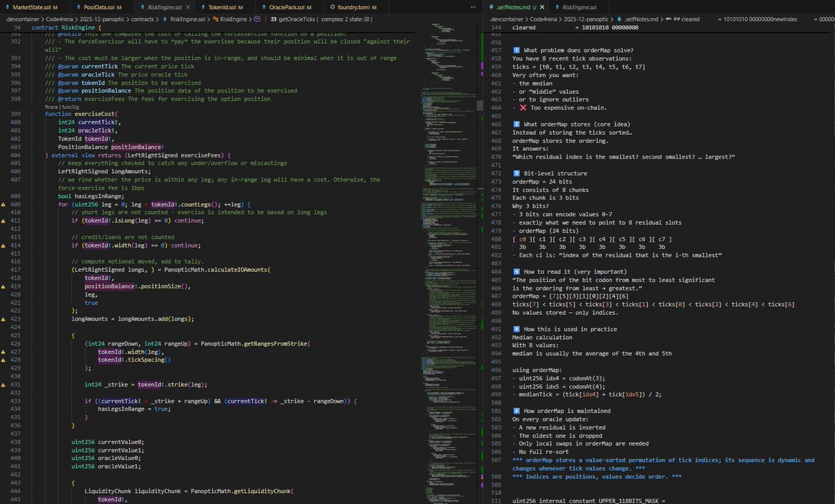Click 'bool hasLegsInRange;' line
Screen dimensions: 835x504
[91, 197]
